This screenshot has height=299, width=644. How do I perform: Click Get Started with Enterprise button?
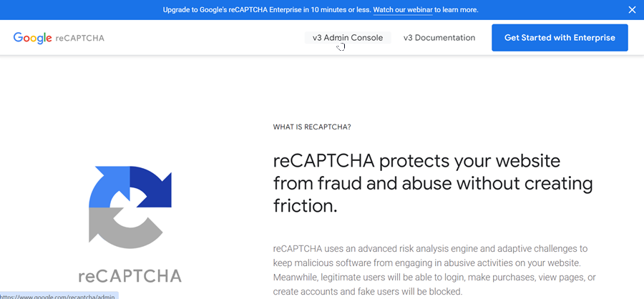tap(560, 38)
